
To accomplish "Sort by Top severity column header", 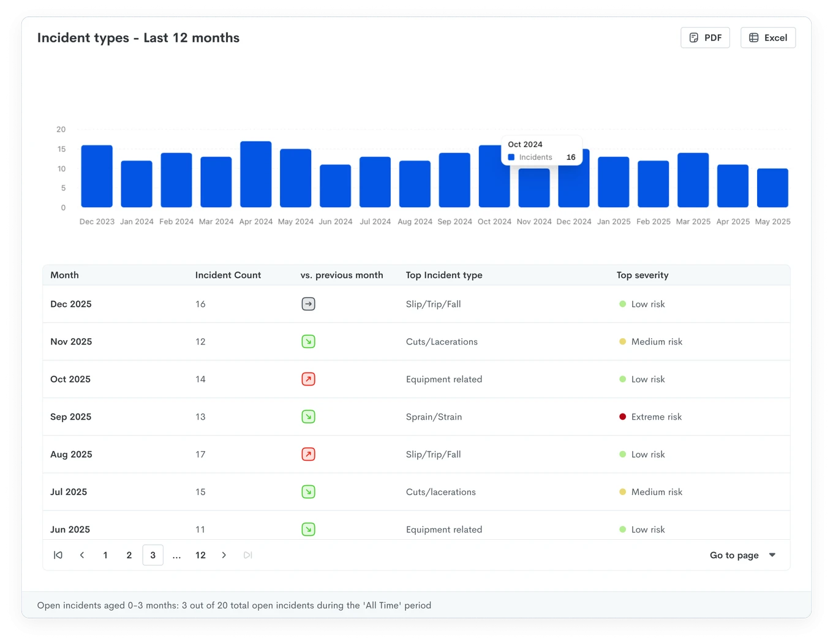I will (643, 275).
